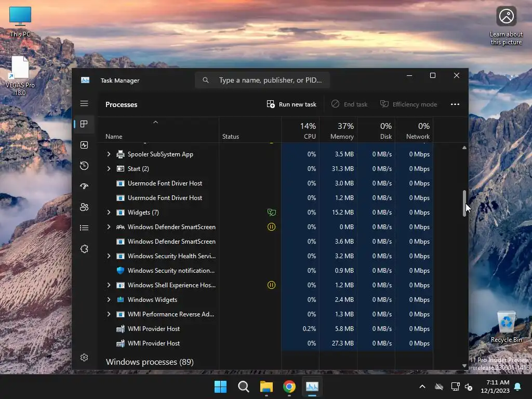Open the Details page in sidebar
This screenshot has width=532, height=399.
84,228
